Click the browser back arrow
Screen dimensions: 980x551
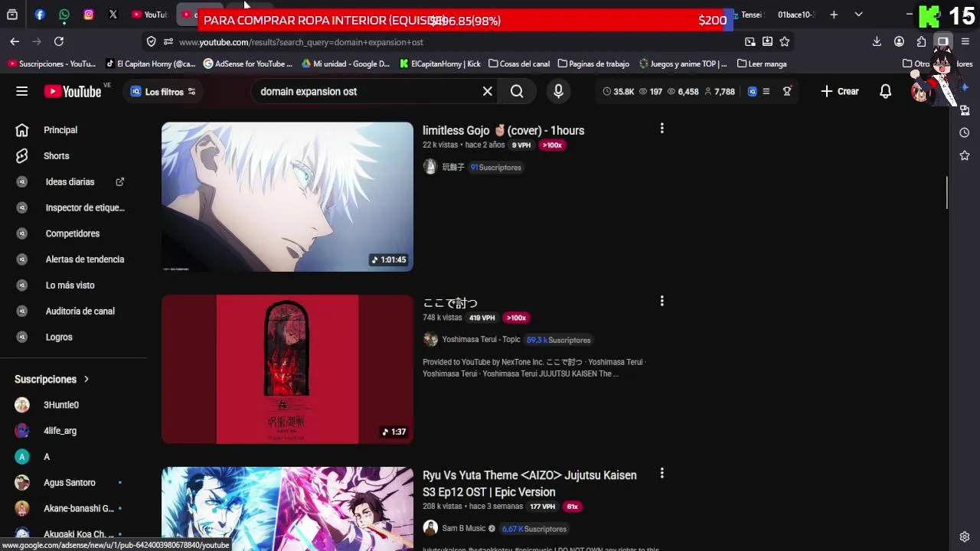(15, 41)
